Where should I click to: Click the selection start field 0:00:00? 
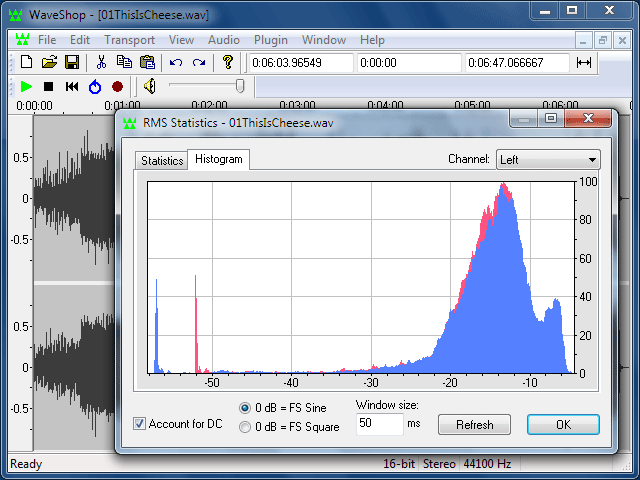click(x=409, y=63)
